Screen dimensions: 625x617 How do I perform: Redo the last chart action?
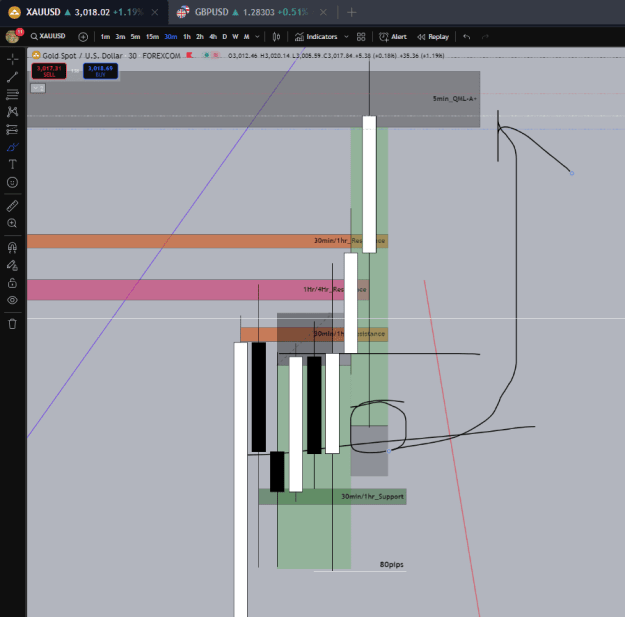[485, 37]
